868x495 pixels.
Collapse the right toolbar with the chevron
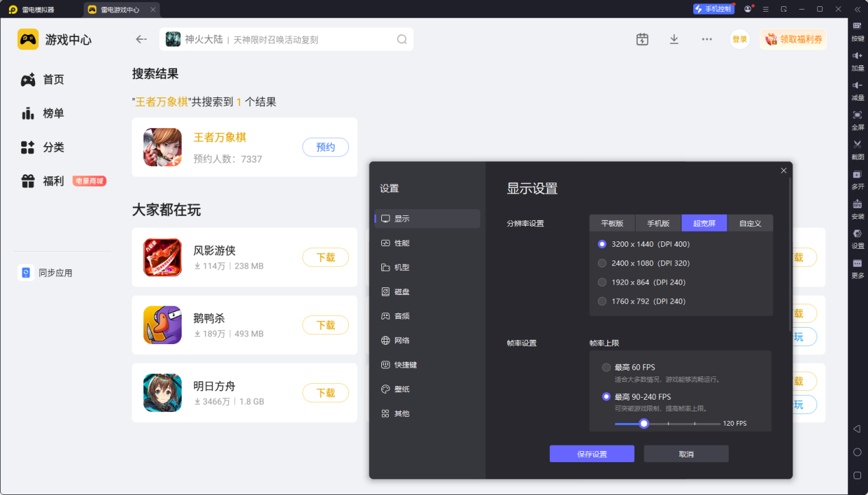[x=857, y=9]
